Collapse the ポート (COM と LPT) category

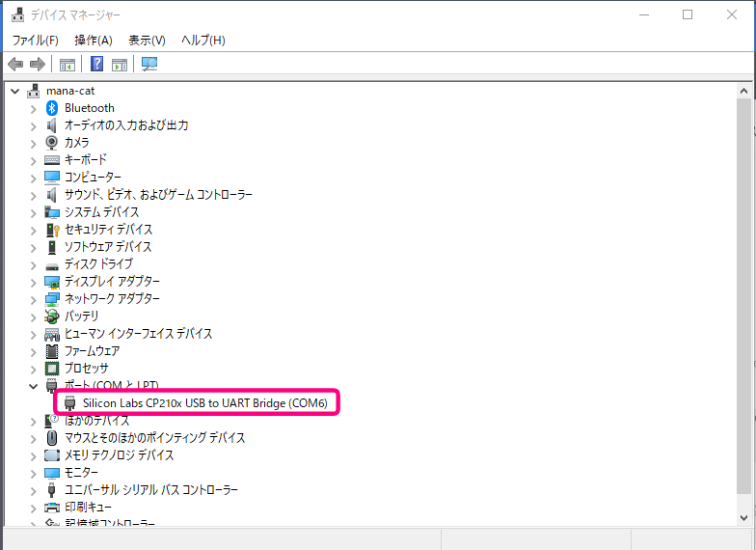point(33,386)
